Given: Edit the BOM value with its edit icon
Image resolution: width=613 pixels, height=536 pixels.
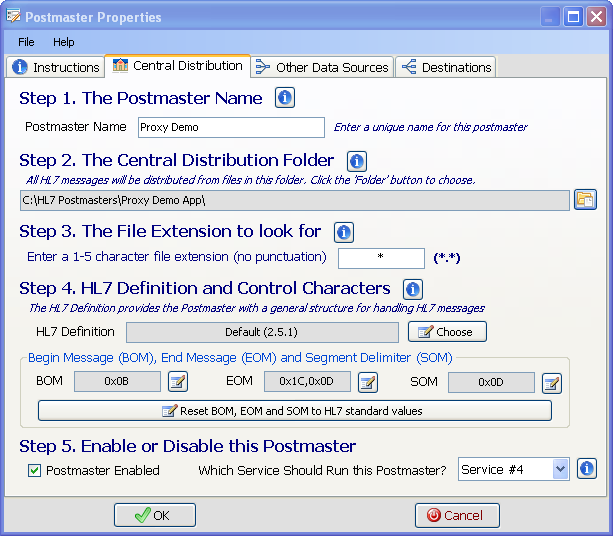Looking at the screenshot, I should 178,381.
